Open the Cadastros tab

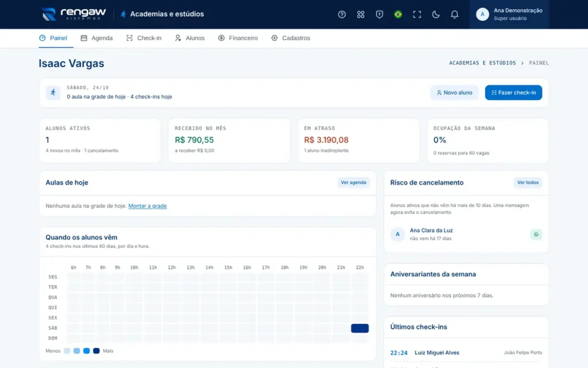pyautogui.click(x=291, y=38)
